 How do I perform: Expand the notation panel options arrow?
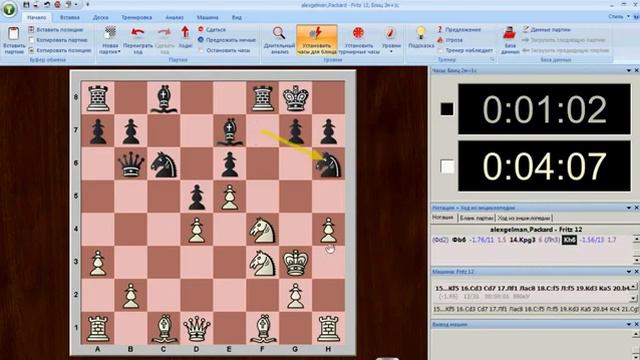point(629,208)
